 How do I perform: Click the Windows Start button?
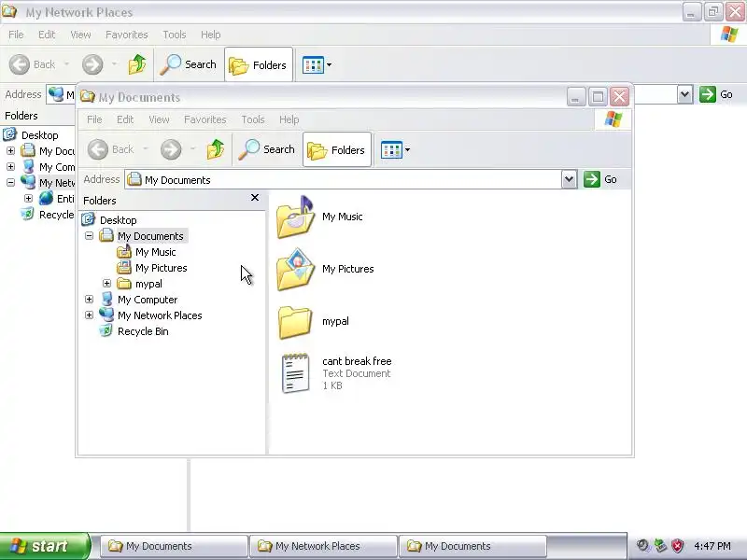point(45,546)
